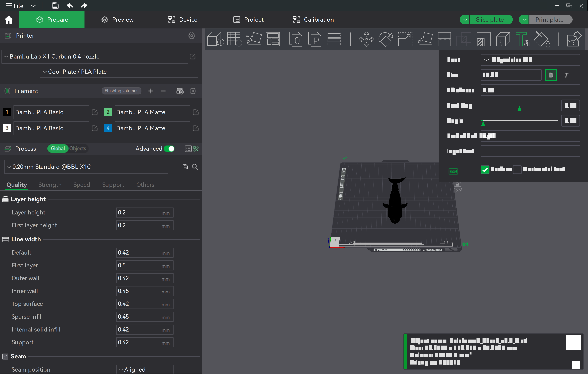588x374 pixels.
Task: Select the Scale tool icon
Action: pyautogui.click(x=405, y=39)
